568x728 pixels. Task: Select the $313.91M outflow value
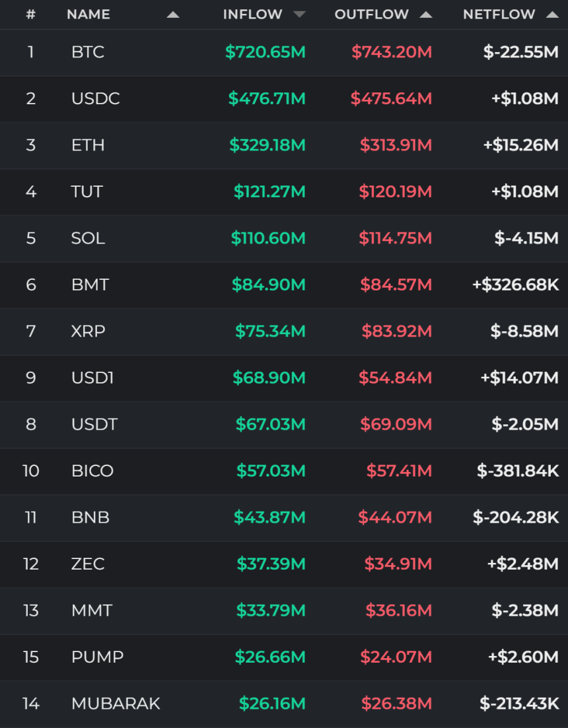coord(396,145)
